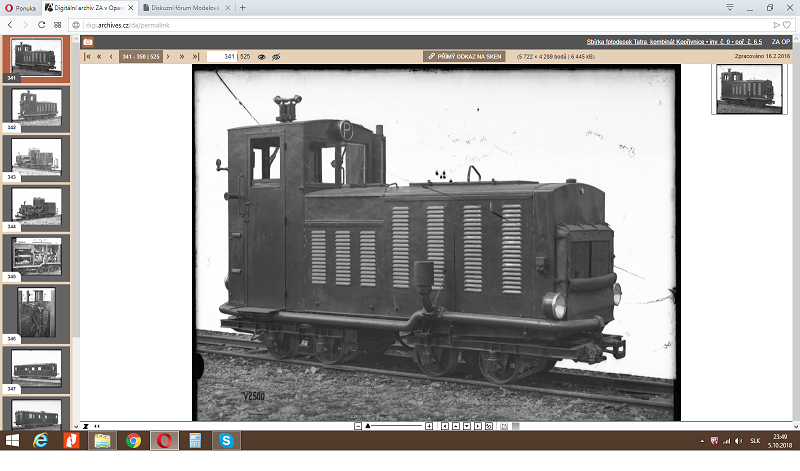Jump to last page of scans
This screenshot has width=800, height=471.
pos(194,57)
